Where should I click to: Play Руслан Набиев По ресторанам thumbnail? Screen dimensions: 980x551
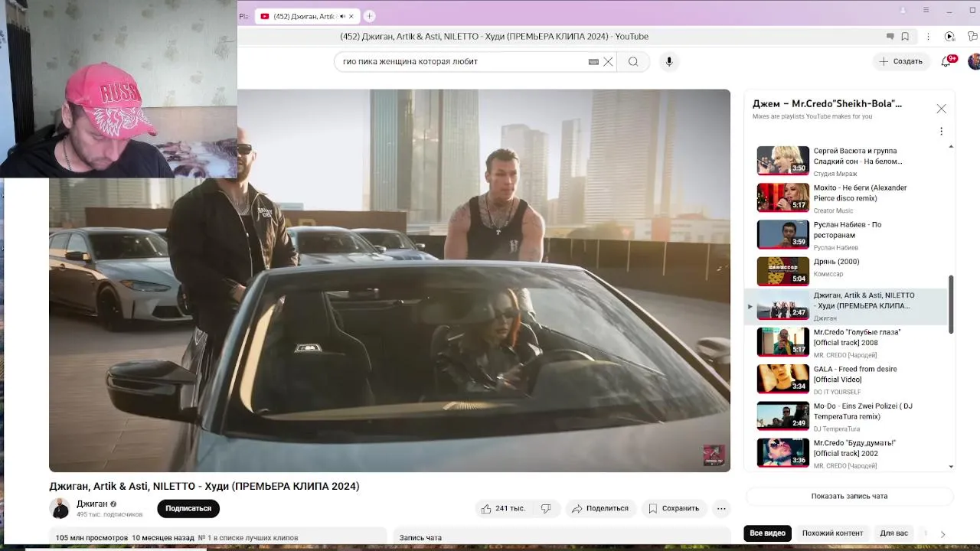tap(782, 234)
